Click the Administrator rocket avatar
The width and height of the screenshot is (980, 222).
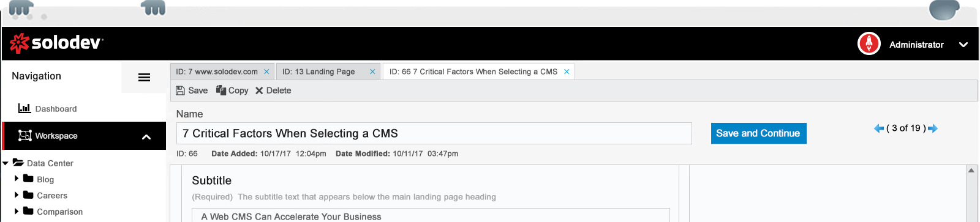(869, 44)
